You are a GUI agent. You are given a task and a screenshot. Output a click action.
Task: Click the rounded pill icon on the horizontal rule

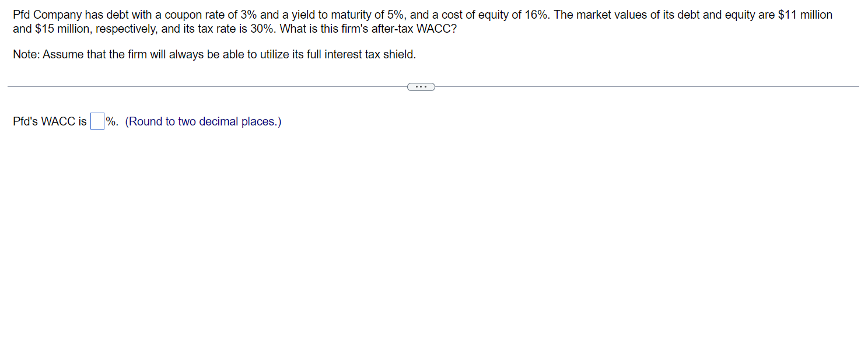click(421, 86)
